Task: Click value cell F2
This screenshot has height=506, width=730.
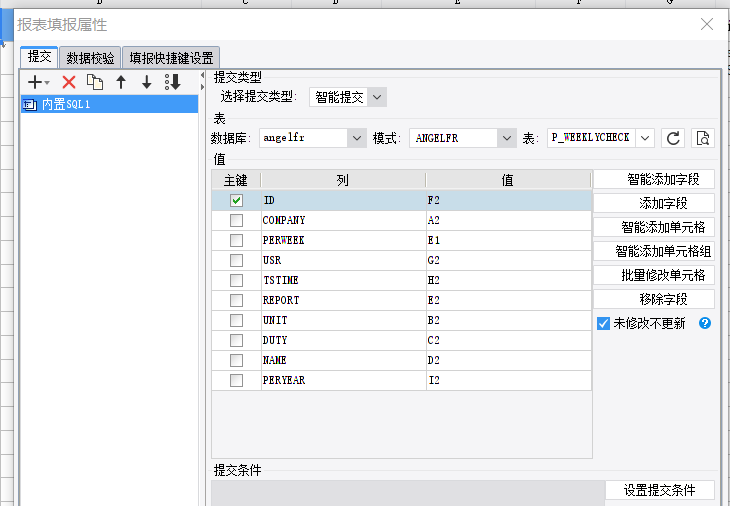Action: pos(509,200)
